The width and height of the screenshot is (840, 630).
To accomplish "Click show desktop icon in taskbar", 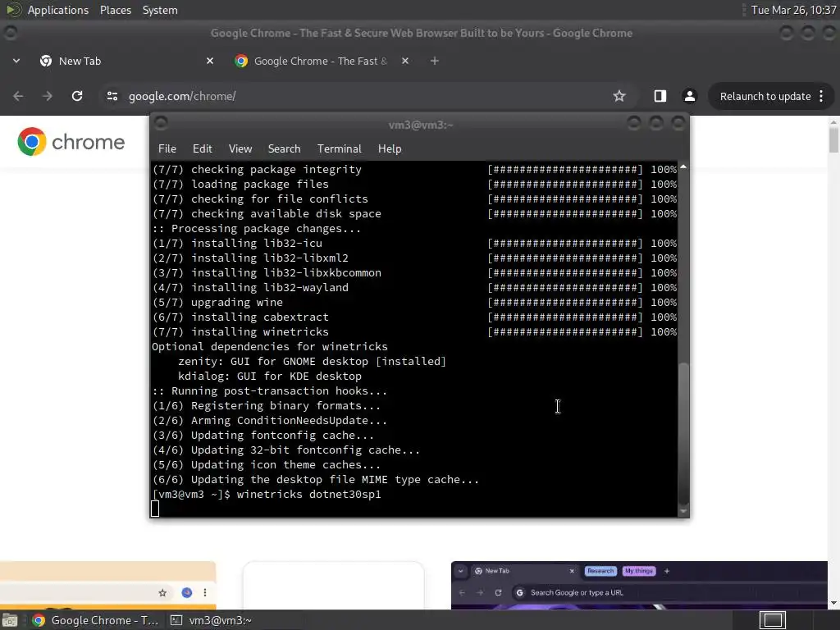I will pos(9,620).
